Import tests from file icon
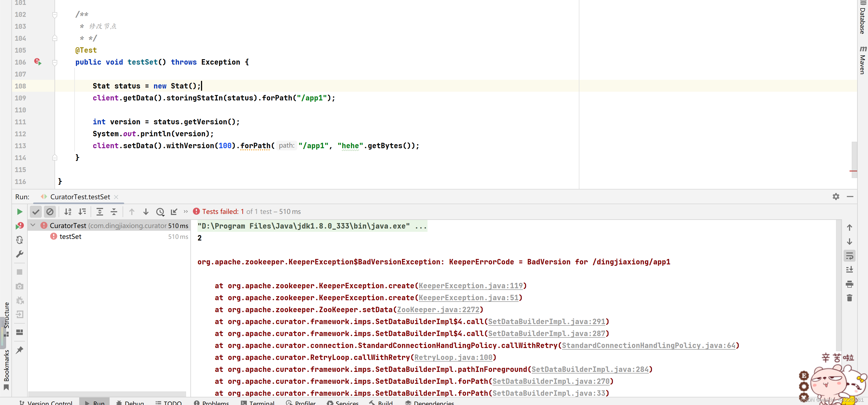This screenshot has width=868, height=405. [174, 212]
